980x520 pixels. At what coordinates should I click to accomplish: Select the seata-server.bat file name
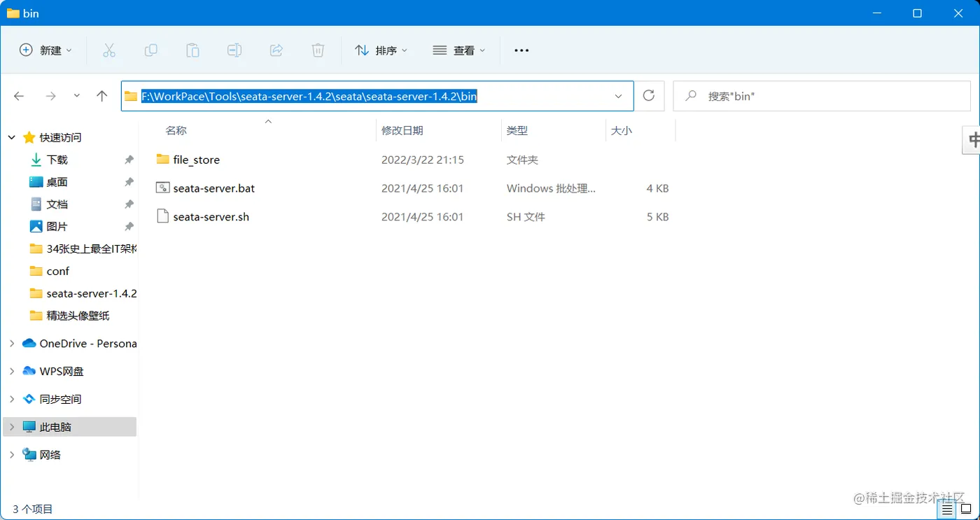(214, 188)
